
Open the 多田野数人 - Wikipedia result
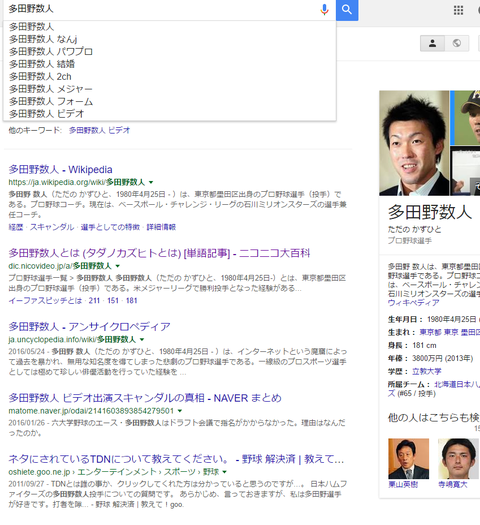[x=60, y=169]
